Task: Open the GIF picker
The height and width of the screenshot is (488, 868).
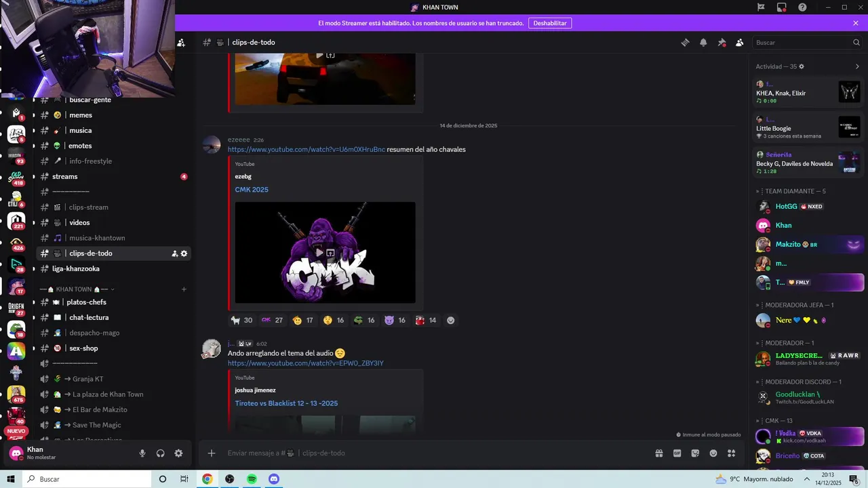Action: (x=677, y=453)
